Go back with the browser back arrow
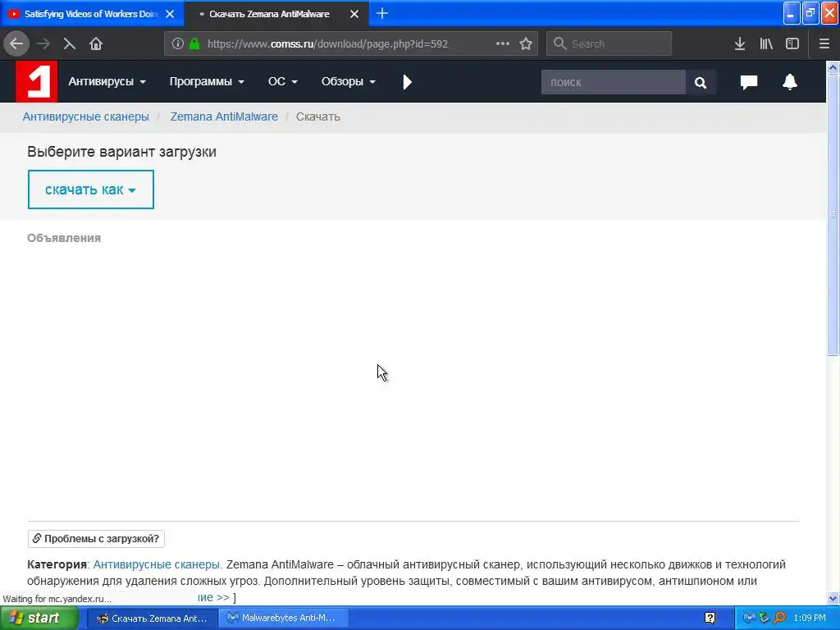The height and width of the screenshot is (630, 840). point(16,43)
